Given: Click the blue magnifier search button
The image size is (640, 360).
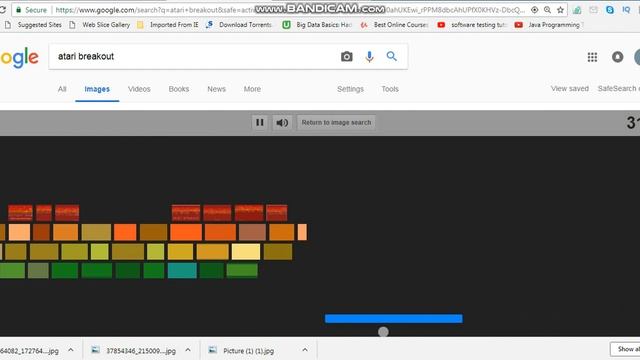Looking at the screenshot, I should tap(391, 56).
